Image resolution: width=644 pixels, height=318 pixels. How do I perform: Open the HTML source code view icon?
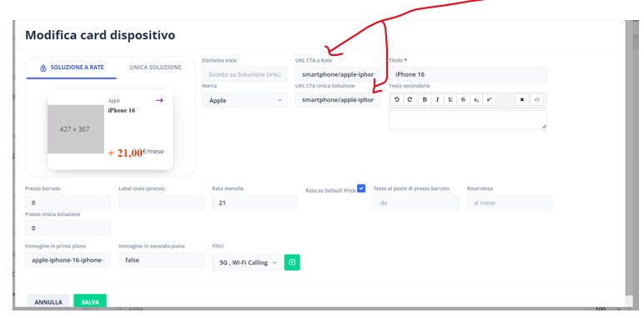click(x=536, y=100)
